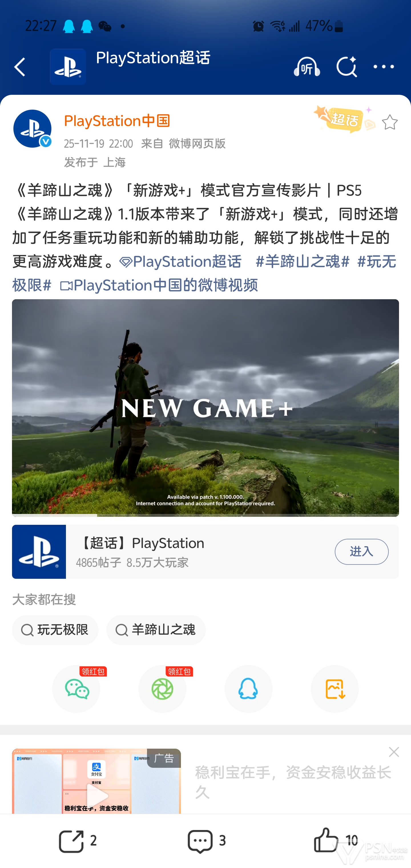
Task: Repost using the share button
Action: click(77, 840)
